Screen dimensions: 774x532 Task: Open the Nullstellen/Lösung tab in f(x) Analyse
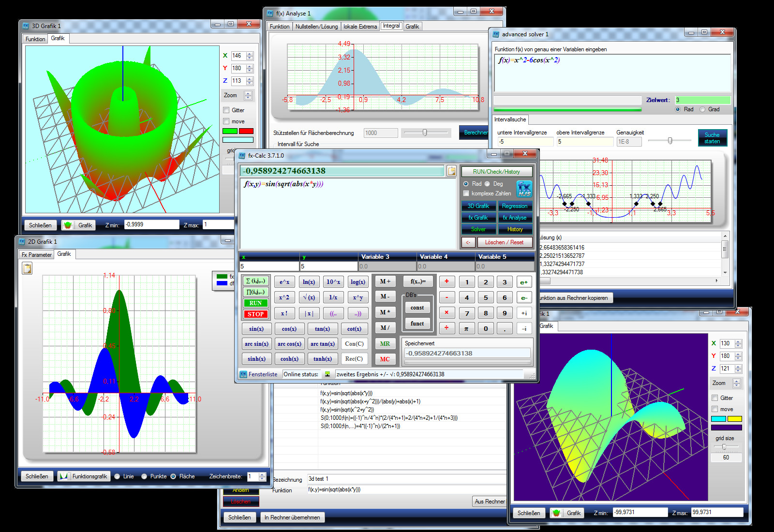317,27
